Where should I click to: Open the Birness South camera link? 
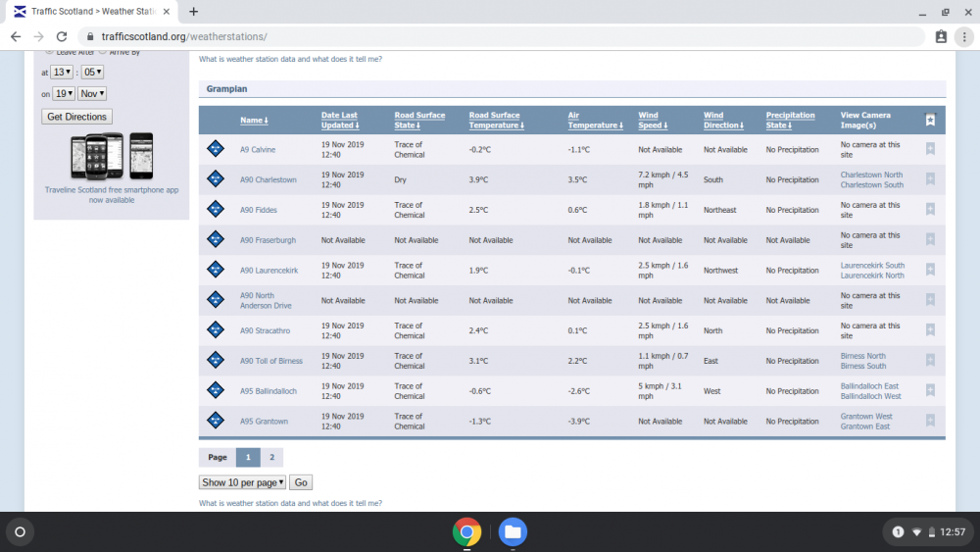click(x=863, y=366)
